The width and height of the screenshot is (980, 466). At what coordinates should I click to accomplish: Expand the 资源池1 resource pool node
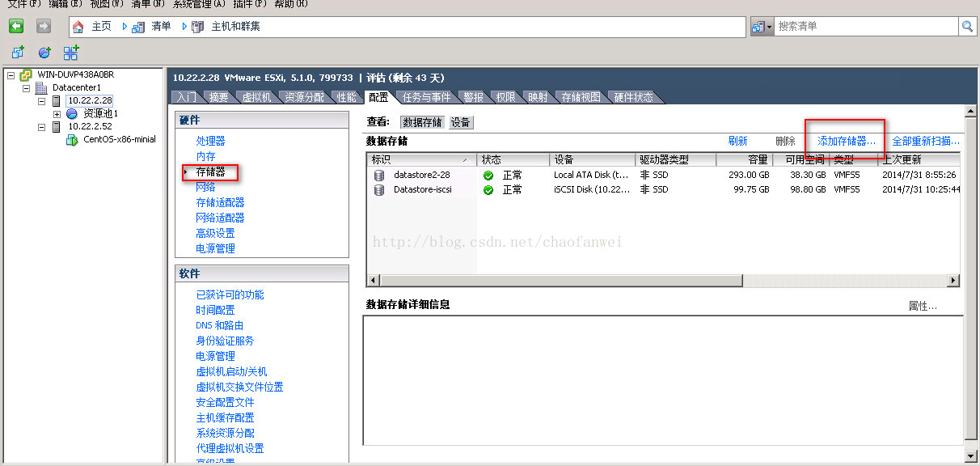tap(57, 114)
